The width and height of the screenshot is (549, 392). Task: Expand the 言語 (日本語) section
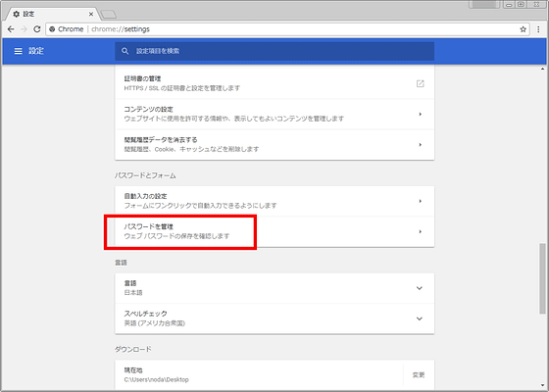(x=274, y=288)
